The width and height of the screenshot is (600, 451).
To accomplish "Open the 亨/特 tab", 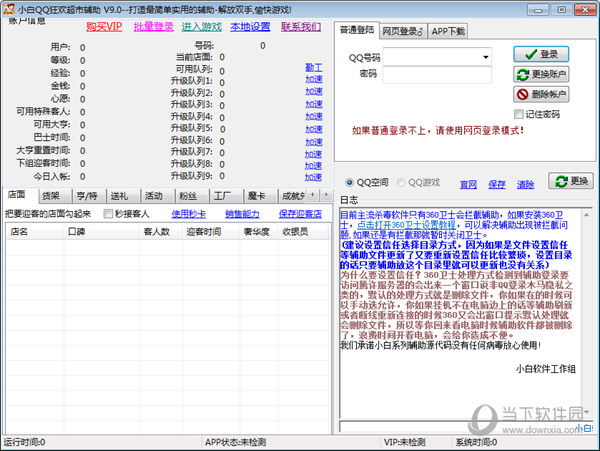I will (x=87, y=196).
